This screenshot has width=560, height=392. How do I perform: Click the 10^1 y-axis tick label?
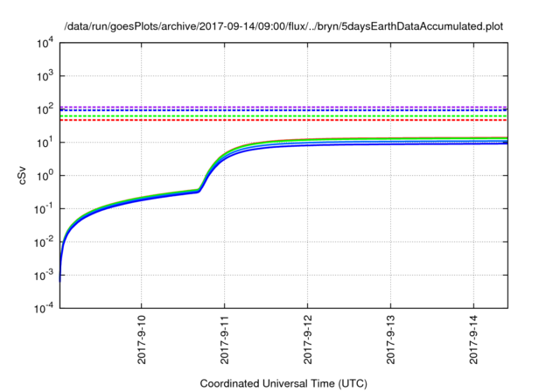point(45,143)
